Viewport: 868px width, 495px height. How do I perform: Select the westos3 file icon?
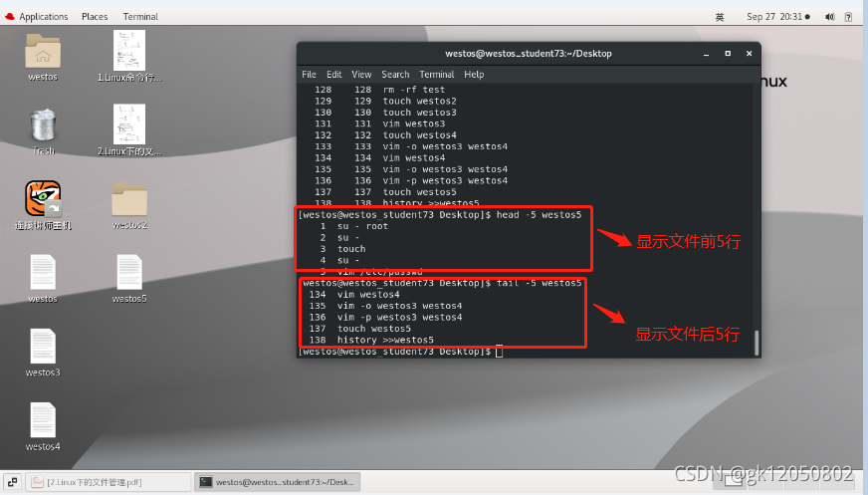43,346
